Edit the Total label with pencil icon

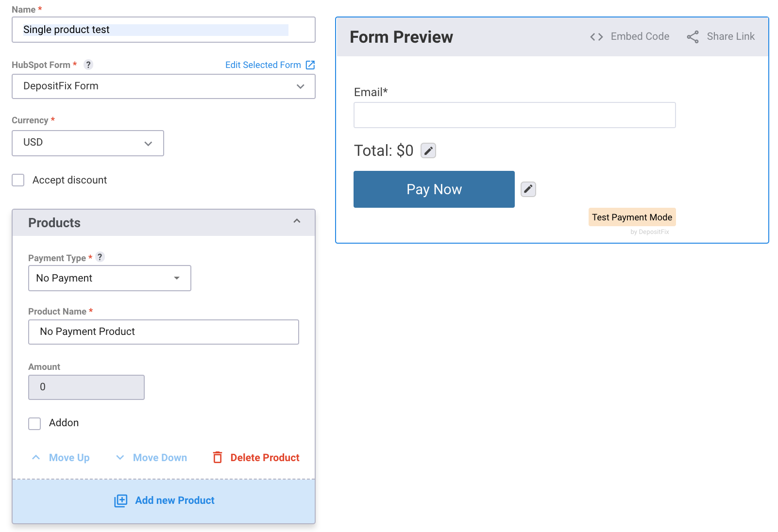(x=428, y=151)
